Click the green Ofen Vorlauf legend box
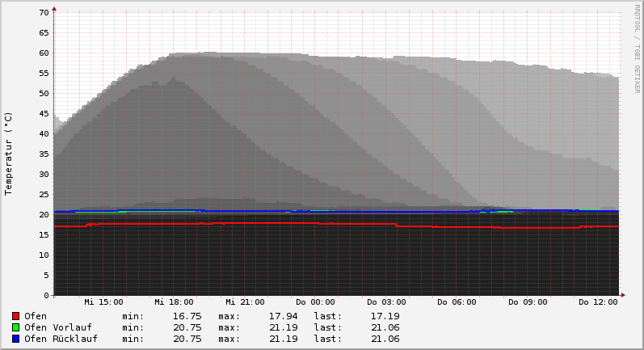The width and height of the screenshot is (644, 350). [x=15, y=327]
